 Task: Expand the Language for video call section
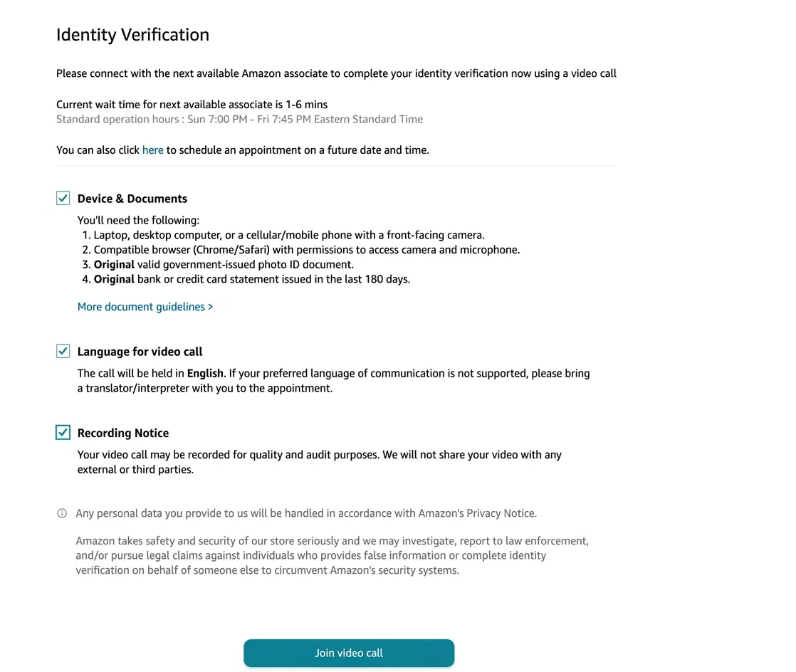[140, 351]
